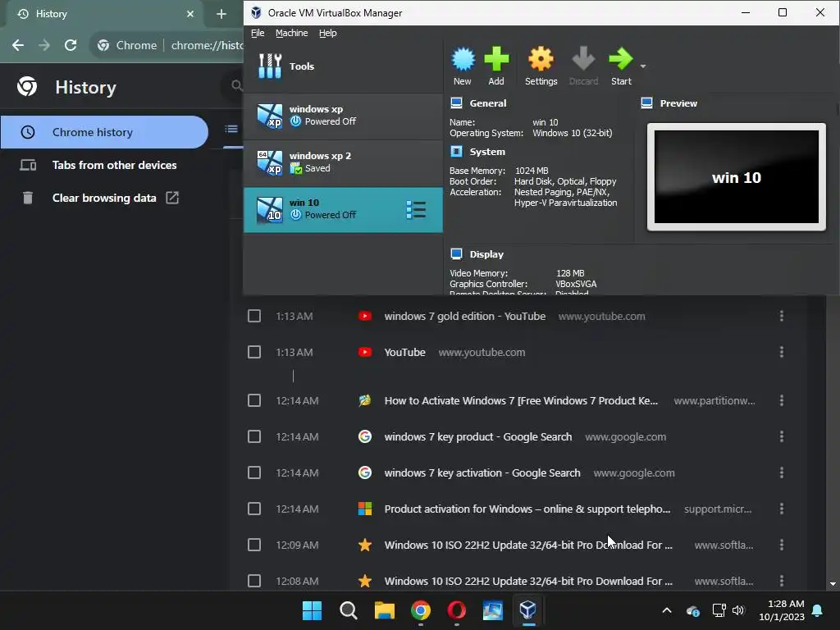
Task: Open Opera browser from taskbar
Action: (456, 610)
